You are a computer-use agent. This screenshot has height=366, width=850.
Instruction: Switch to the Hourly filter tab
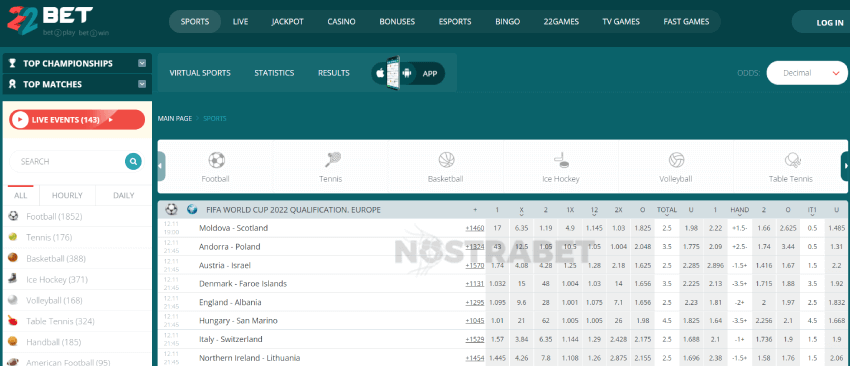(x=67, y=195)
